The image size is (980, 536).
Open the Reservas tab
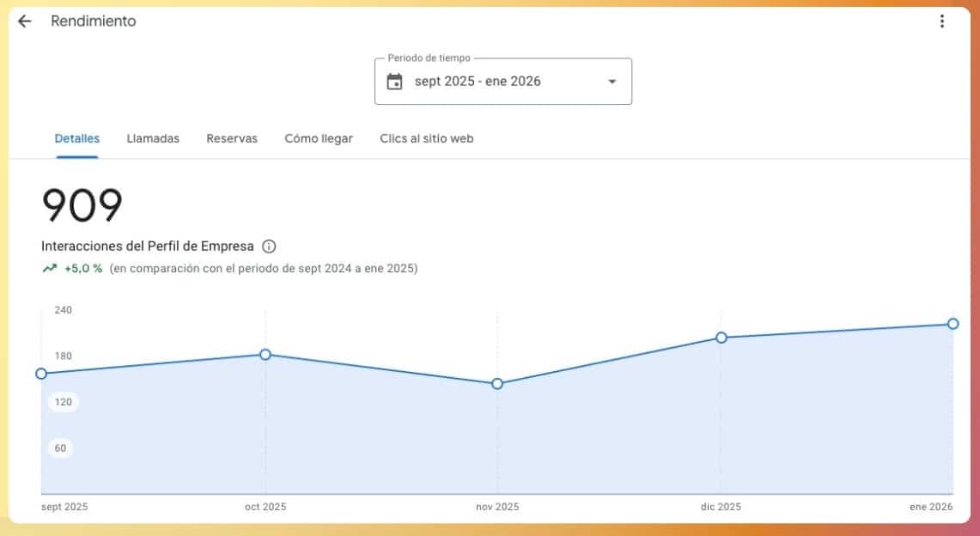tap(232, 138)
